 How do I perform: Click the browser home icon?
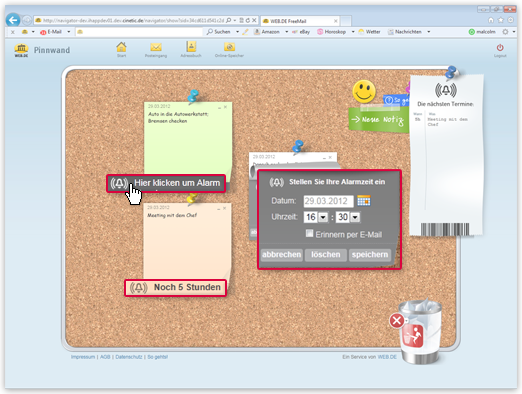pos(491,20)
